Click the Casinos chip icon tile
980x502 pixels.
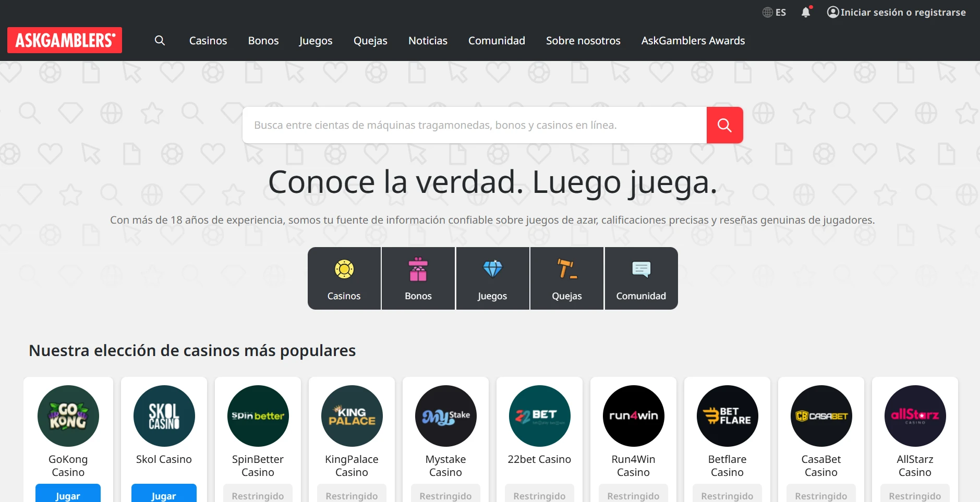coord(344,278)
